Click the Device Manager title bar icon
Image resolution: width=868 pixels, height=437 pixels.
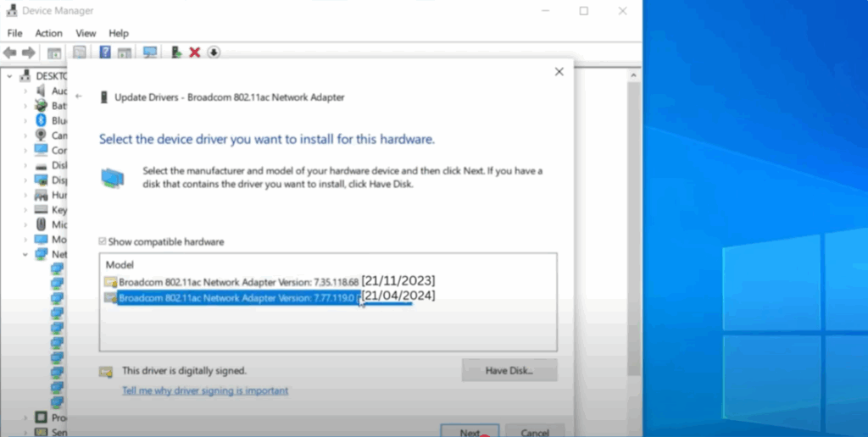coord(11,10)
